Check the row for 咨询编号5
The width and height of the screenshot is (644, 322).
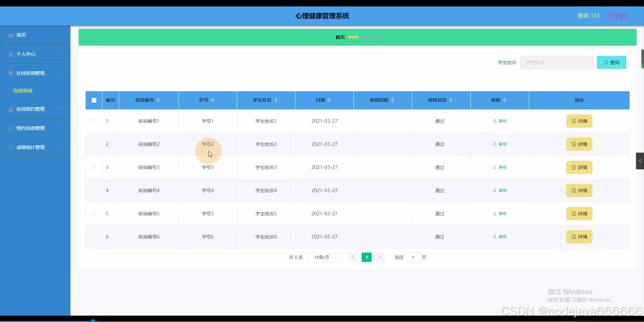pos(93,214)
